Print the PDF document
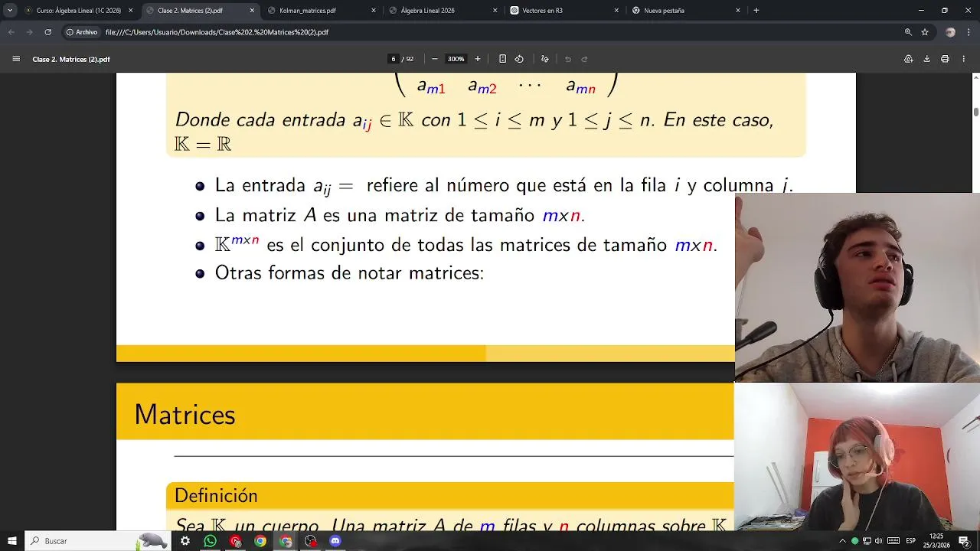Image resolution: width=980 pixels, height=551 pixels. (x=945, y=59)
